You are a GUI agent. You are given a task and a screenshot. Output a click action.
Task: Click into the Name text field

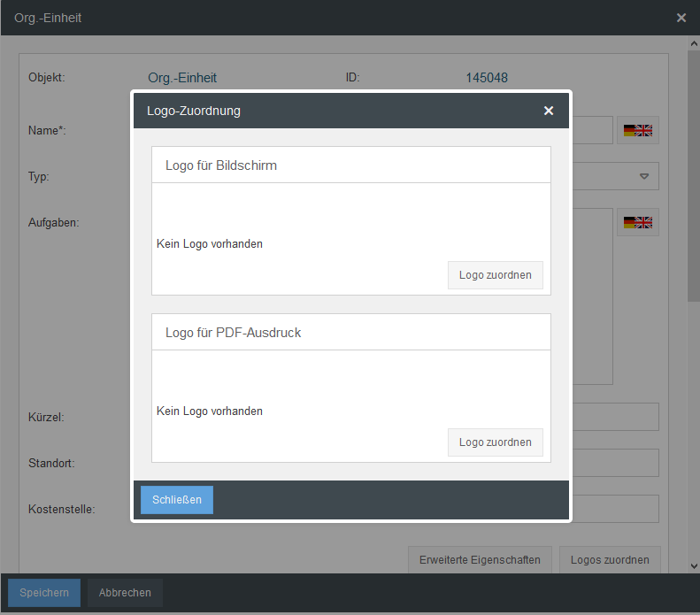tap(591, 130)
